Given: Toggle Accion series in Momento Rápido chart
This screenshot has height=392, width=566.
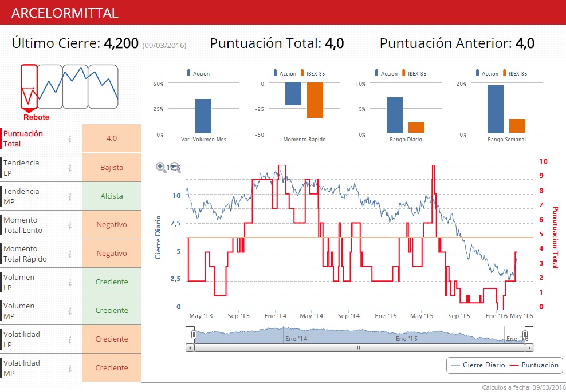Looking at the screenshot, I should [285, 73].
